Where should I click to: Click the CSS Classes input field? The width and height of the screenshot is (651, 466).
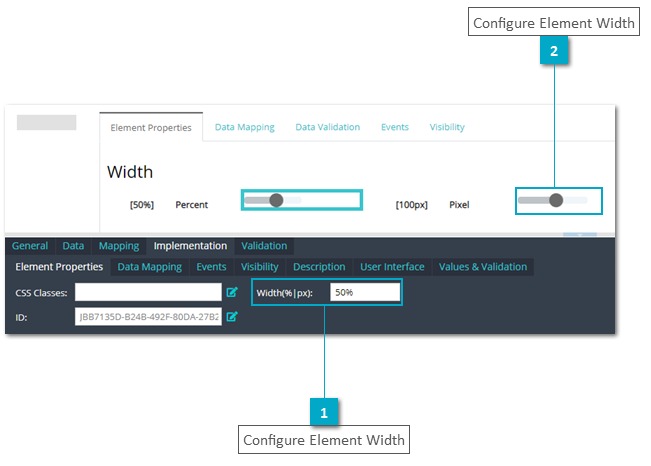pyautogui.click(x=148, y=292)
